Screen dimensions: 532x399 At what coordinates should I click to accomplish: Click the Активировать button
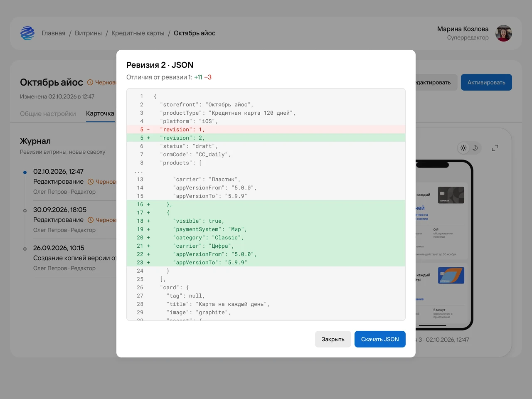point(486,82)
